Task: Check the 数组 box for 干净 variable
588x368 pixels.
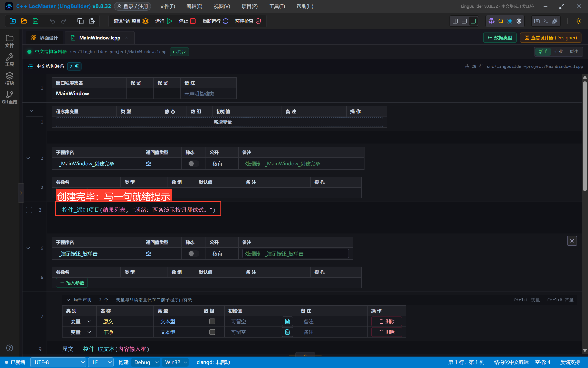Action: pyautogui.click(x=212, y=332)
